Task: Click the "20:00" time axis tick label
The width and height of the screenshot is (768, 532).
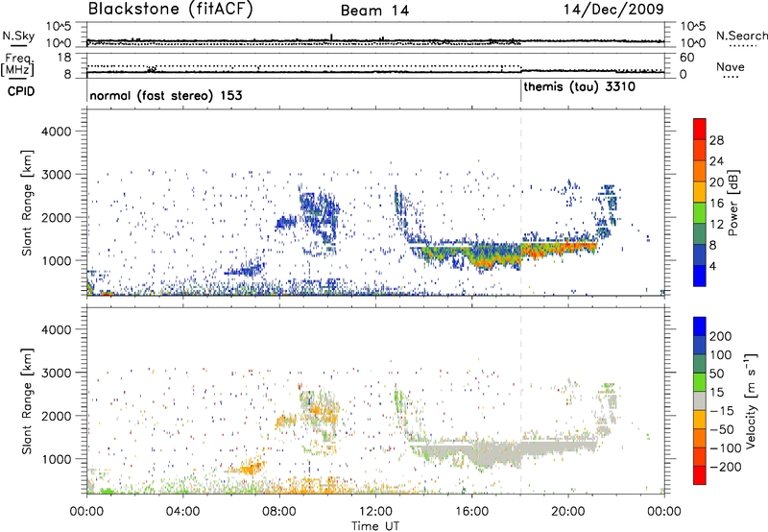Action: [568, 512]
